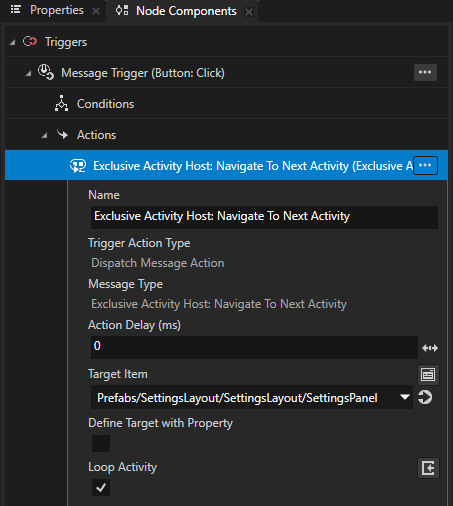Collapse the Message Trigger (Button: Click) row
Viewport: 453px width, 506px height.
click(x=28, y=73)
